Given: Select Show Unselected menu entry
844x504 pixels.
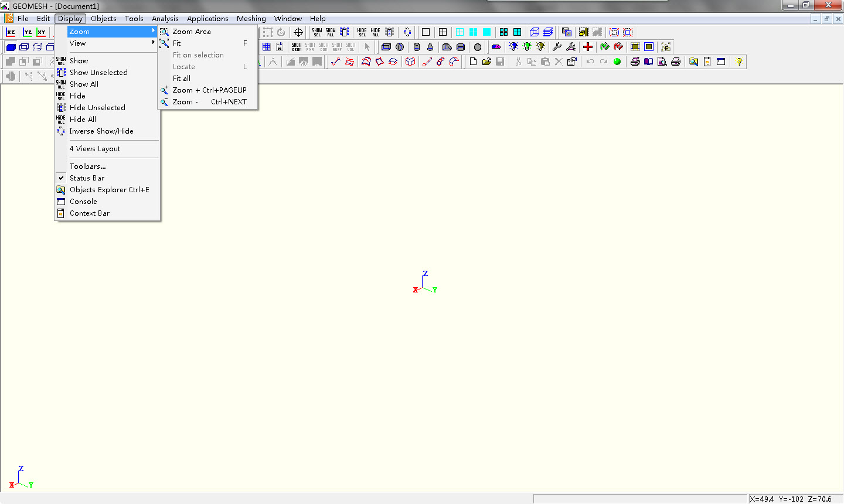Looking at the screenshot, I should [107, 73].
